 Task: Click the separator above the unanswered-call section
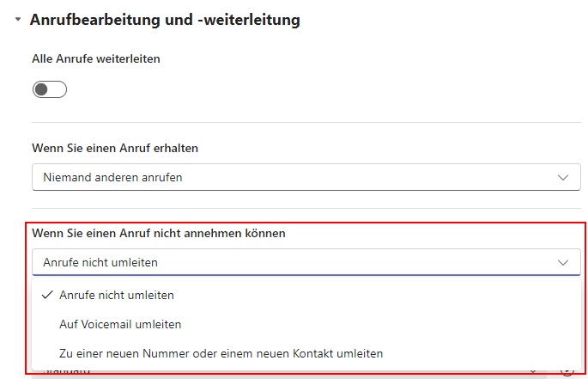pyautogui.click(x=306, y=209)
